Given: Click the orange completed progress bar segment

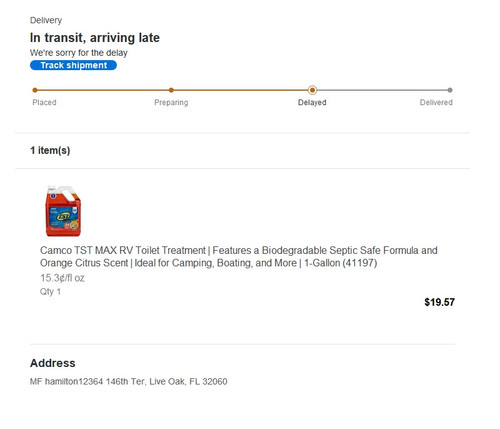Looking at the screenshot, I should click(173, 90).
